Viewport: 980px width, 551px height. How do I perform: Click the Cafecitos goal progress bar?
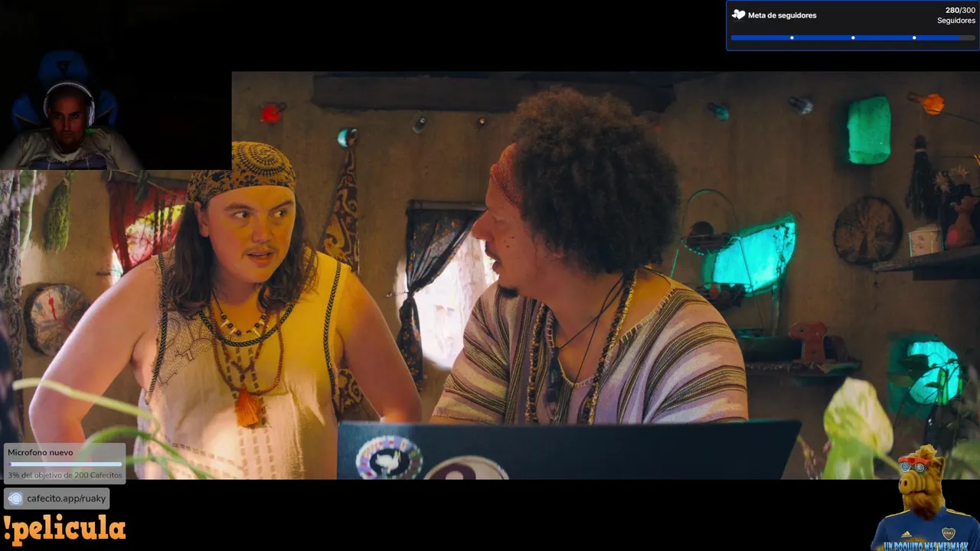(65, 464)
